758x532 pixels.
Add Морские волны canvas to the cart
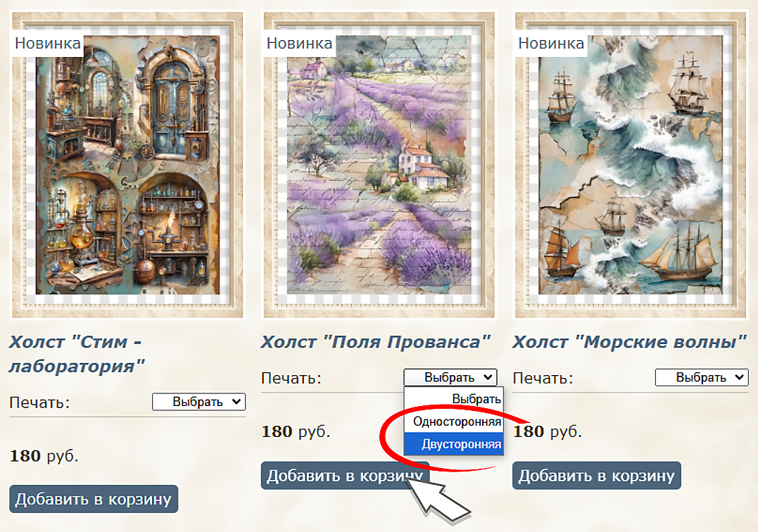(x=597, y=476)
